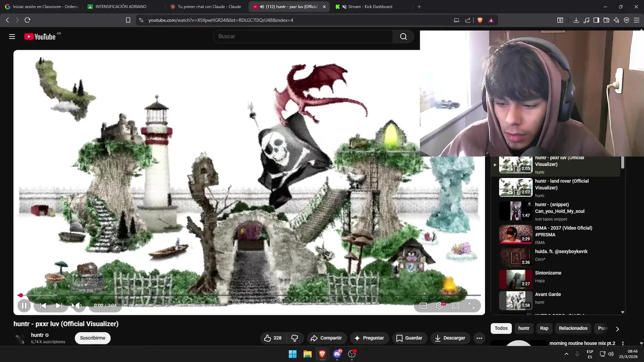
Task: Click the huntr channel avatar
Action: tap(20, 339)
